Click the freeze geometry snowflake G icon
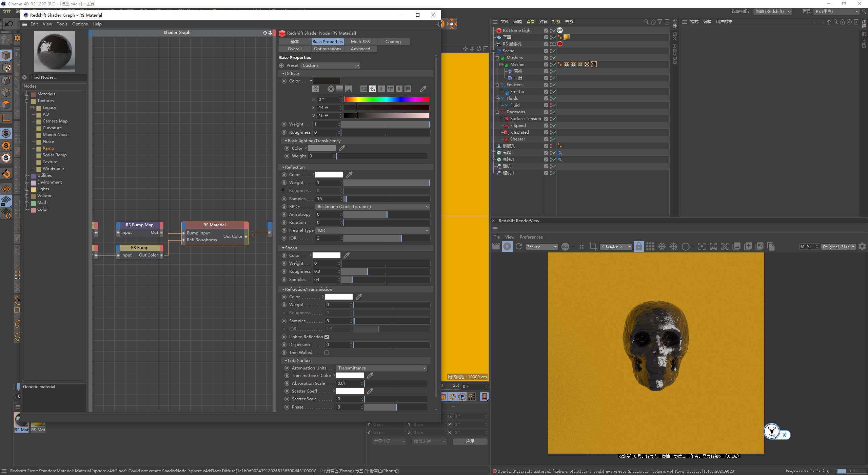Screen dimensions: 868x475 tap(673, 247)
